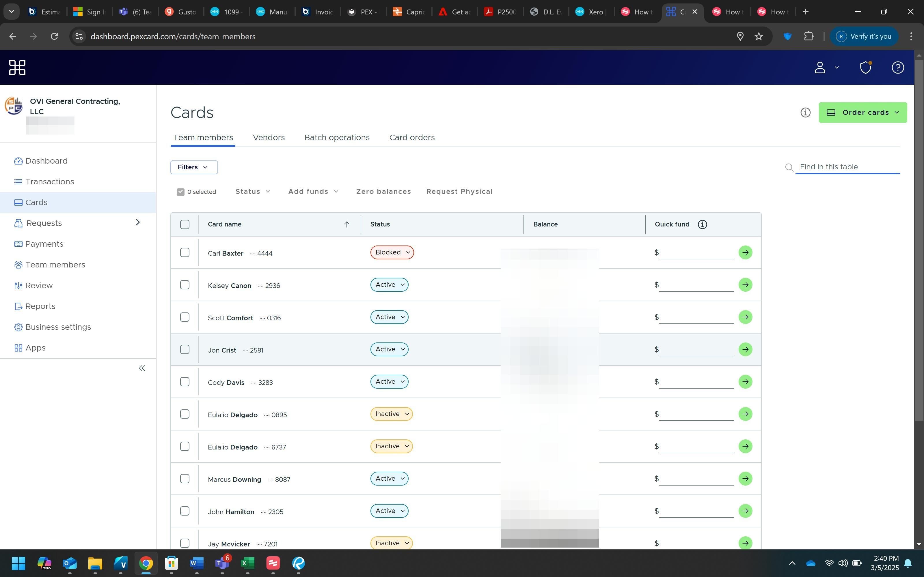Viewport: 924px width, 577px height.
Task: Click the info icon beside Order cards
Action: (805, 113)
